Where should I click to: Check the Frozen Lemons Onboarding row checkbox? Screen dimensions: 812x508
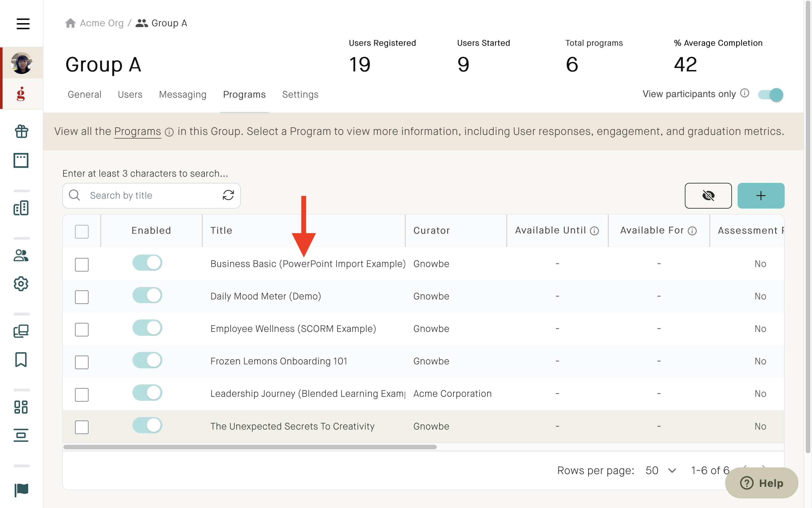point(81,362)
